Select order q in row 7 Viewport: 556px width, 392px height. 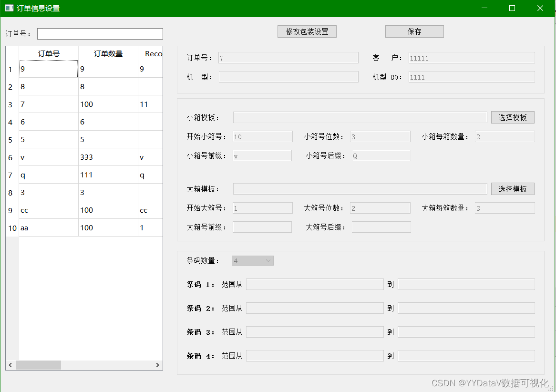[49, 175]
